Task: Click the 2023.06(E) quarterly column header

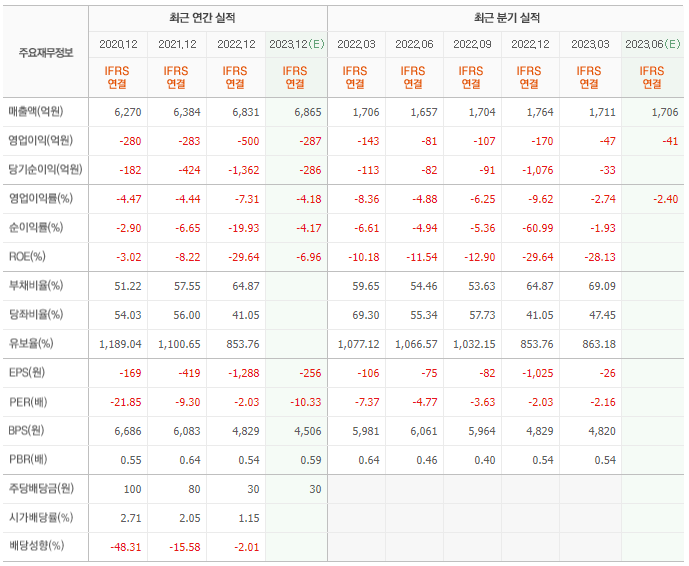Action: (x=653, y=44)
